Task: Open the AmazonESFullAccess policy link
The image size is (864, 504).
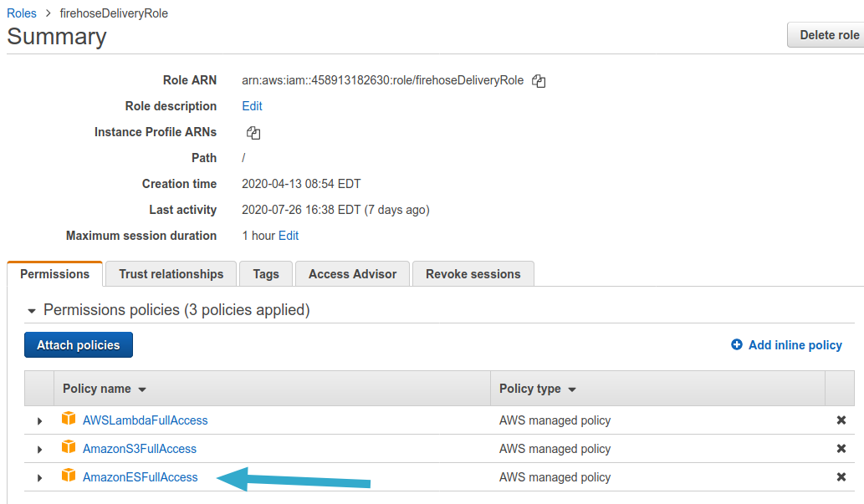Action: pyautogui.click(x=140, y=477)
